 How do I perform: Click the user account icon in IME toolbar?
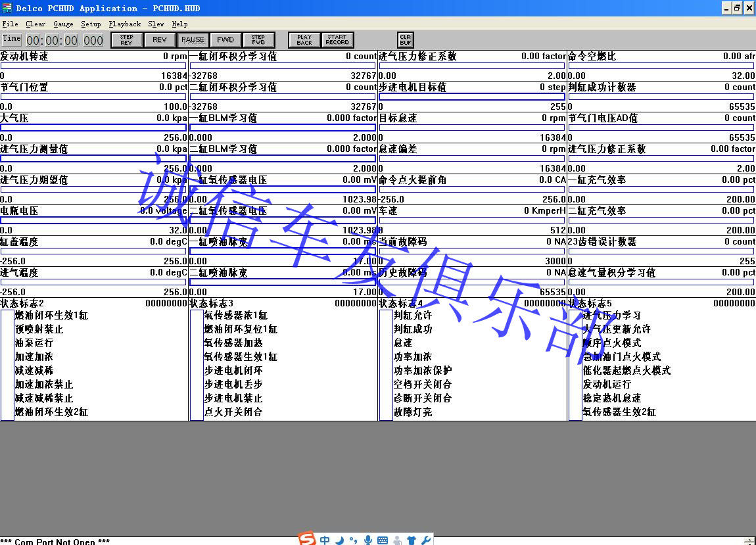[397, 540]
